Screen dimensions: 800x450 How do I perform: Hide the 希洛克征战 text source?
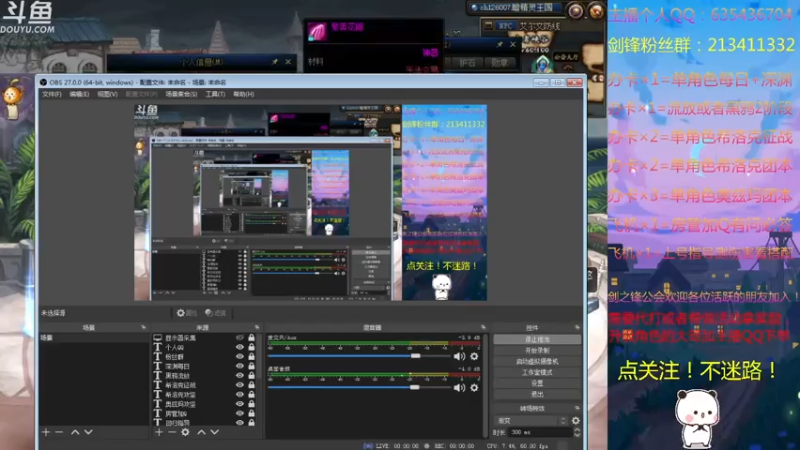click(x=239, y=385)
